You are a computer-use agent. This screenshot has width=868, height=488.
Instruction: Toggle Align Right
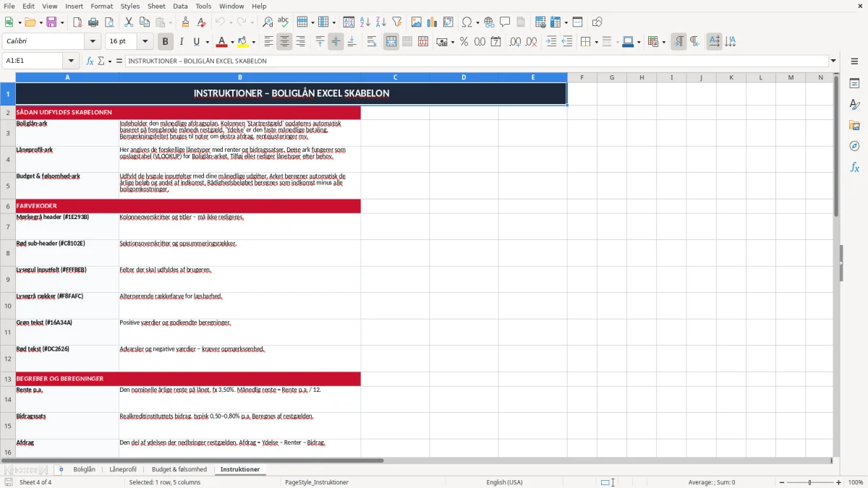[300, 42]
